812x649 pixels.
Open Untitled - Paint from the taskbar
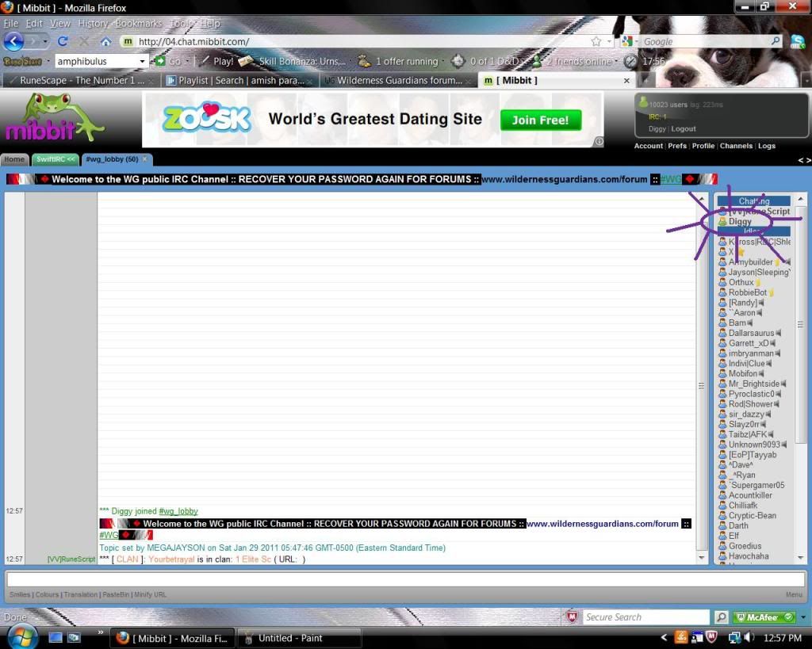[x=298, y=638]
